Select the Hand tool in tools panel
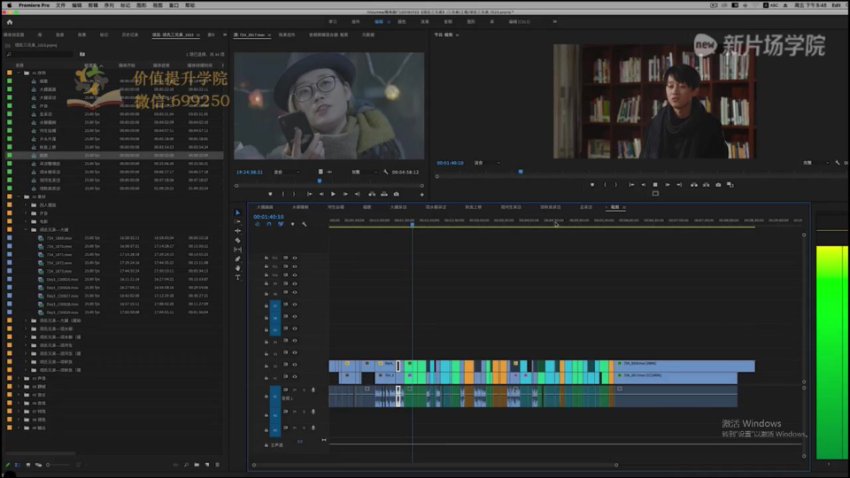 pos(237,267)
